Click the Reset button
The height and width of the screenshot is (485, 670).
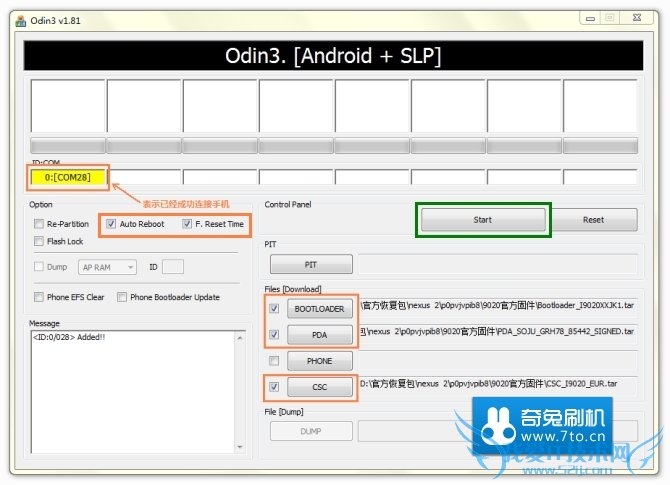pyautogui.click(x=594, y=220)
